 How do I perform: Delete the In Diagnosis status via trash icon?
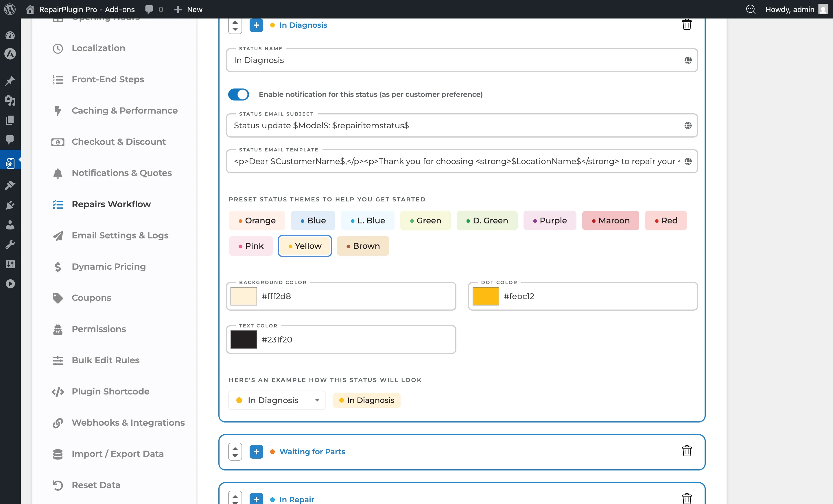687,24
